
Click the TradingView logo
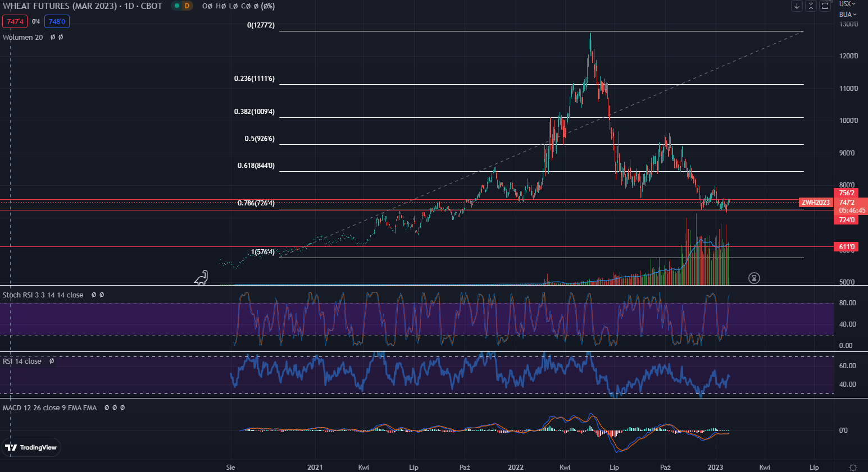[31, 447]
